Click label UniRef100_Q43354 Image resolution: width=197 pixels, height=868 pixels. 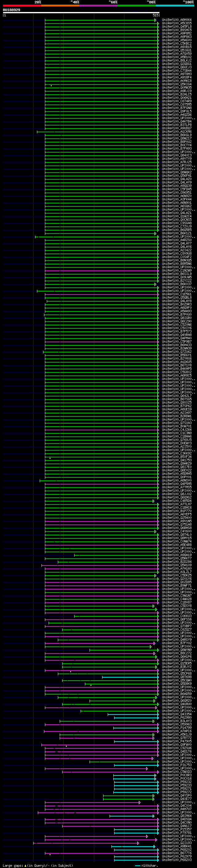[x=177, y=714]
